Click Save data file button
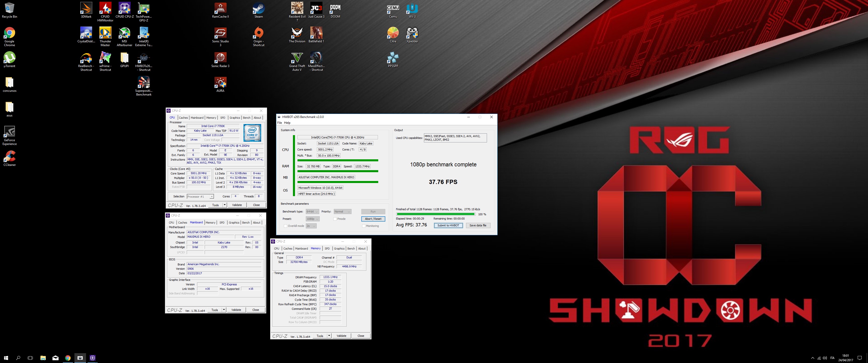Image resolution: width=868 pixels, height=363 pixels. (x=478, y=226)
